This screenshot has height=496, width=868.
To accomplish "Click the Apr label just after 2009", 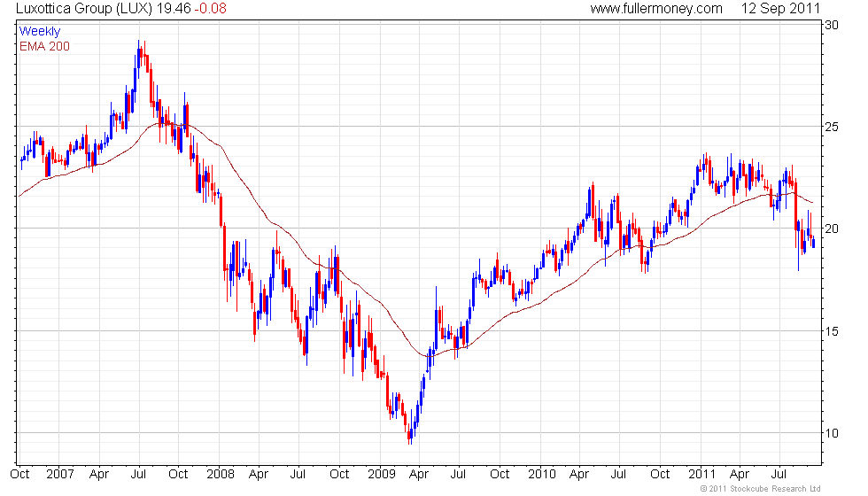I will [419, 475].
